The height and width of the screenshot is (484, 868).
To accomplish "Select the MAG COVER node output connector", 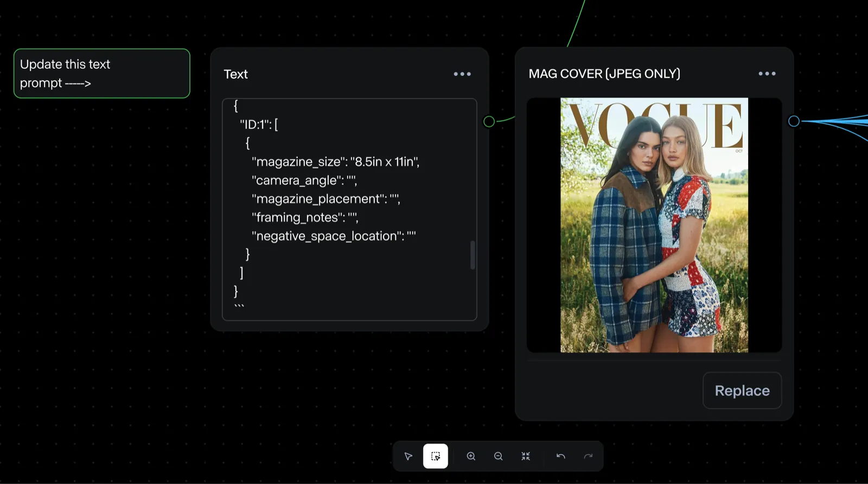I will [794, 121].
